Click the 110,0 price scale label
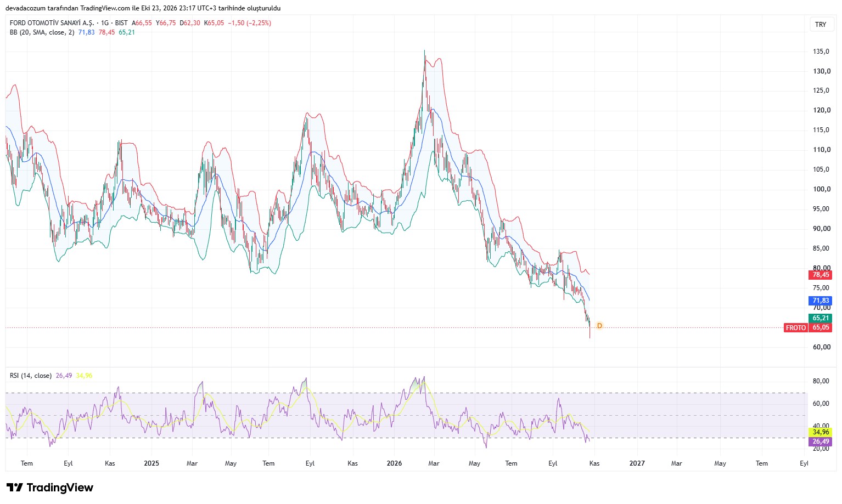The width and height of the screenshot is (842, 504). (821, 150)
